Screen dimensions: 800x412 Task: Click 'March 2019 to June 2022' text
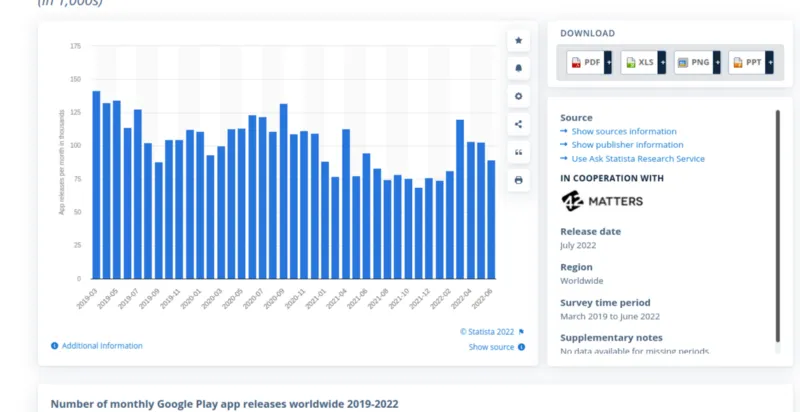[610, 317]
